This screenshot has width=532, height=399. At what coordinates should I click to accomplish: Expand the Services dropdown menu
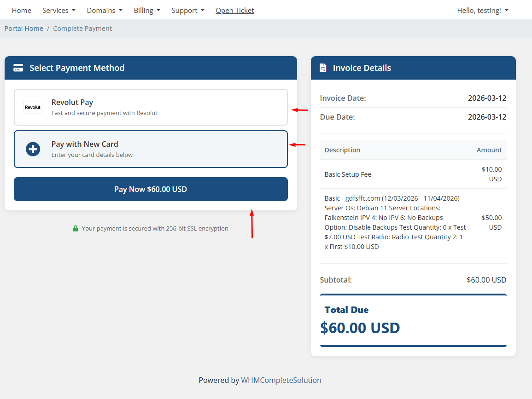point(58,10)
